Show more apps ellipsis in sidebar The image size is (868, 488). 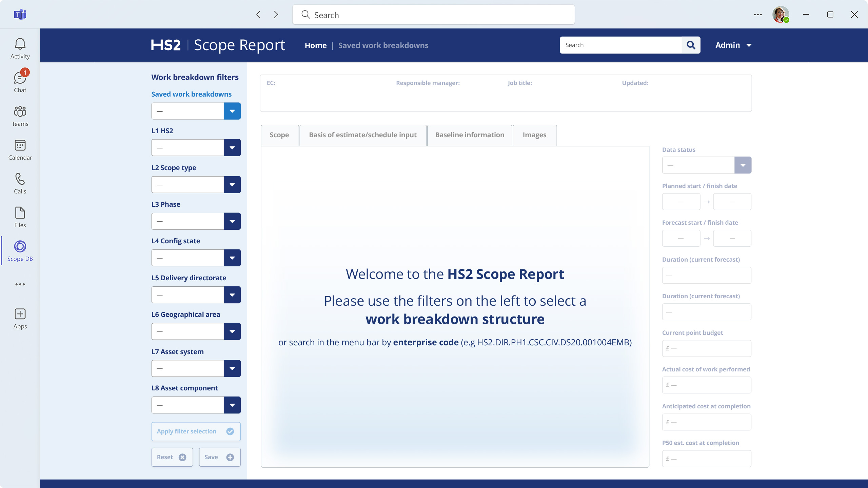tap(20, 284)
